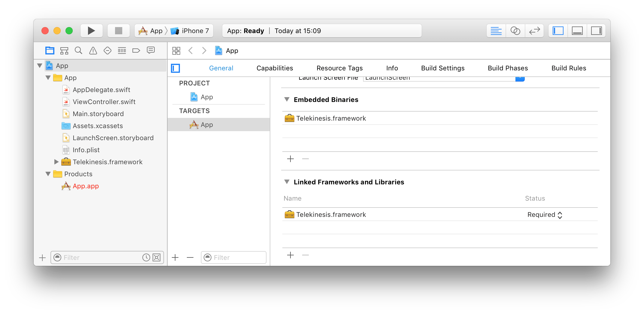Viewport: 644px width, 314px height.
Task: Switch to the Build Settings tab
Action: pos(443,68)
